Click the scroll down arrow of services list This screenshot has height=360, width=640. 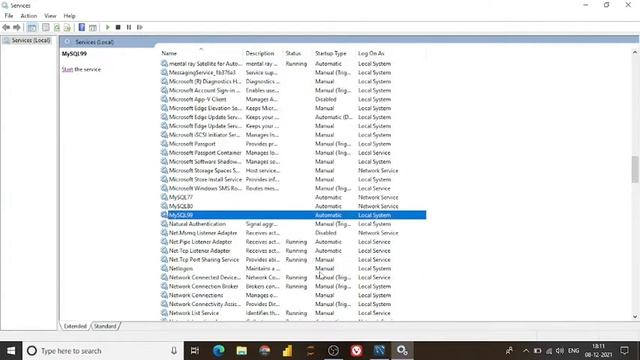(x=635, y=316)
